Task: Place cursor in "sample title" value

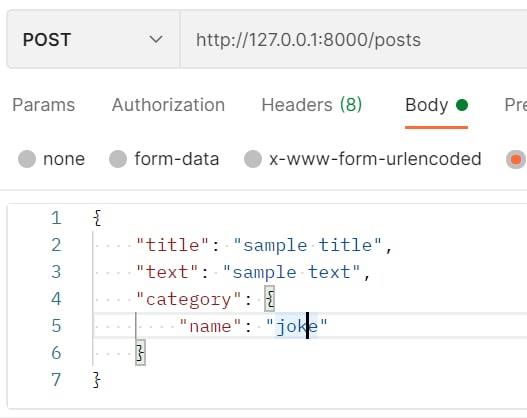Action: coord(308,245)
